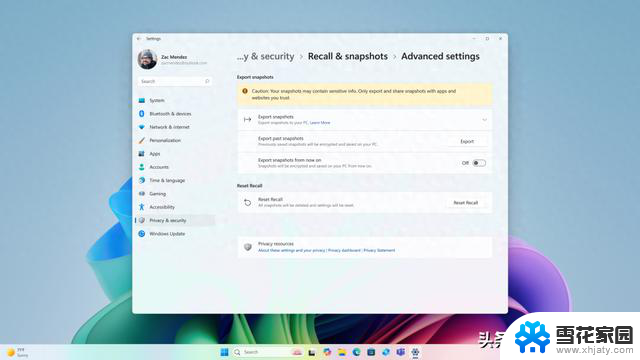Image resolution: width=640 pixels, height=360 pixels.
Task: Click inside the Settings search field
Action: [175, 81]
